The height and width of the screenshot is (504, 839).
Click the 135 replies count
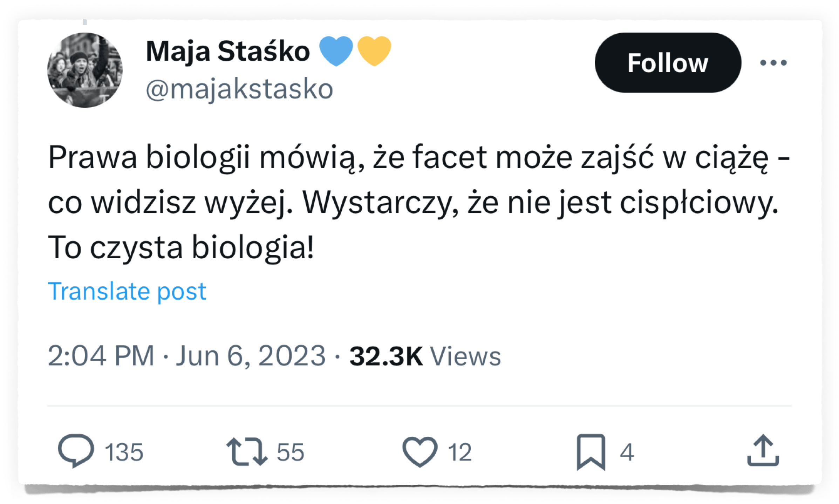[x=124, y=452]
